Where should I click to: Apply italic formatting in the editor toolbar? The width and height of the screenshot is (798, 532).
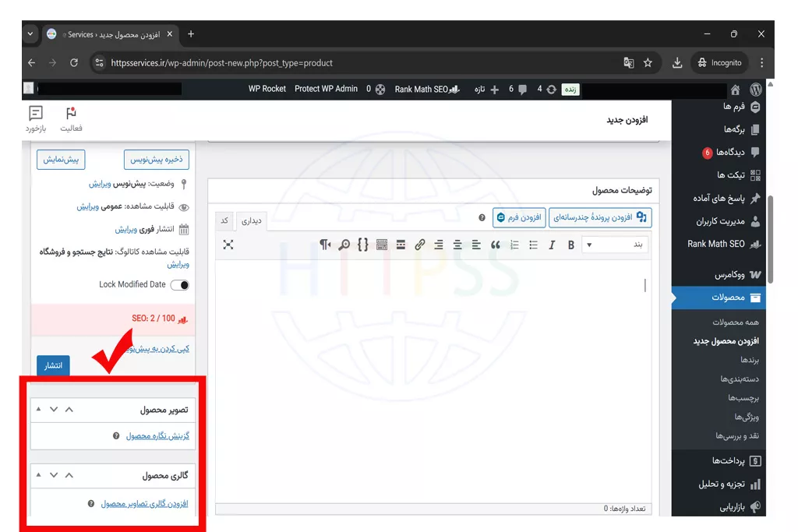pyautogui.click(x=552, y=245)
